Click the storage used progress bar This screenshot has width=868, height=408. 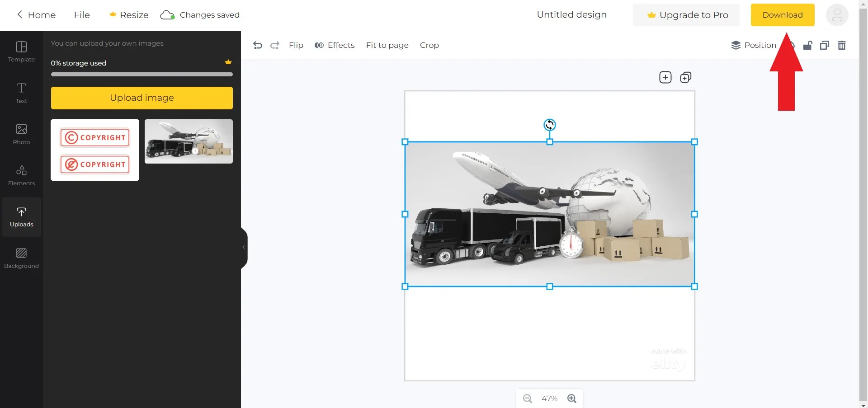point(142,75)
